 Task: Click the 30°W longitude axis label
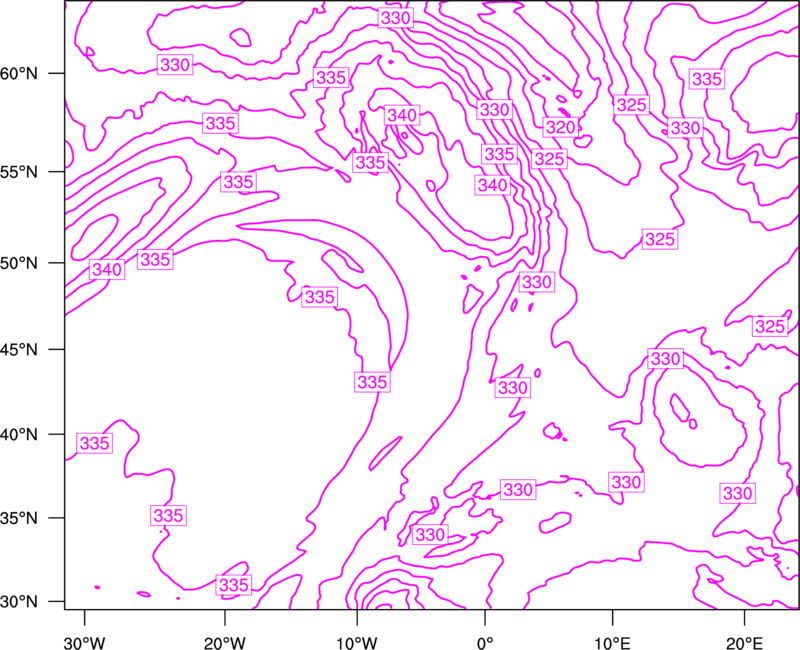(84, 643)
